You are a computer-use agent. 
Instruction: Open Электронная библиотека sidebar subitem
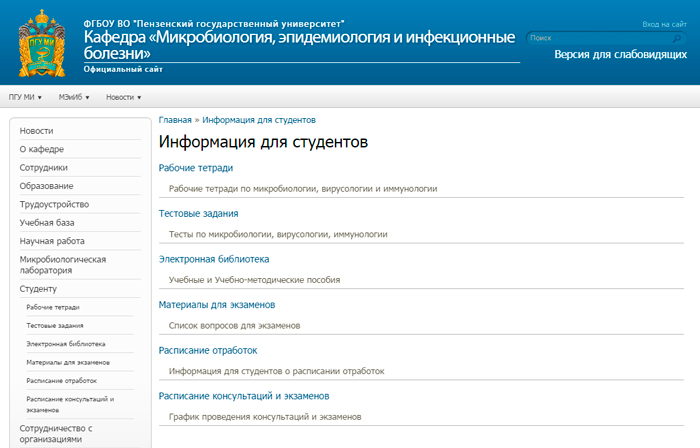pyautogui.click(x=66, y=344)
